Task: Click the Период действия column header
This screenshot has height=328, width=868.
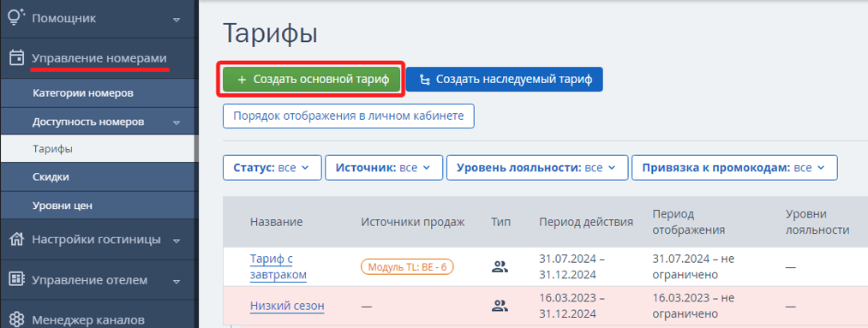Action: [x=586, y=222]
